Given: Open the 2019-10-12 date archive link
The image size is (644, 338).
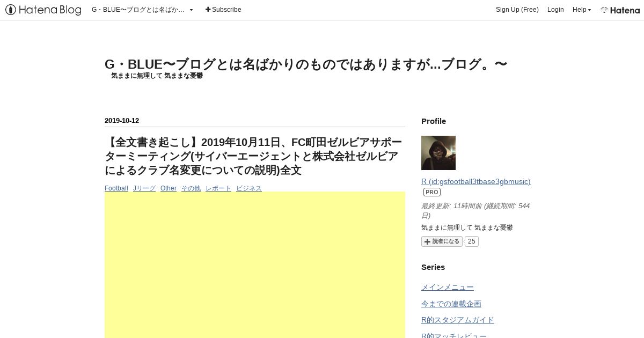Looking at the screenshot, I should pyautogui.click(x=122, y=121).
